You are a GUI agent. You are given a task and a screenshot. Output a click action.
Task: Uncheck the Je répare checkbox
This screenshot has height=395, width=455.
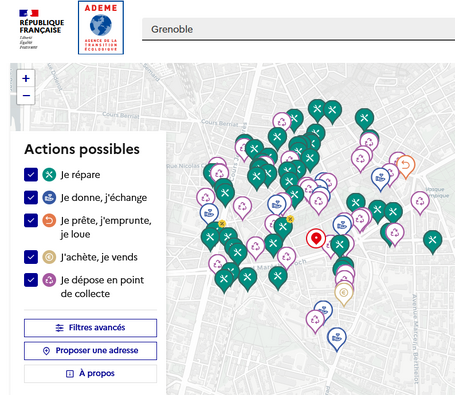(x=31, y=175)
